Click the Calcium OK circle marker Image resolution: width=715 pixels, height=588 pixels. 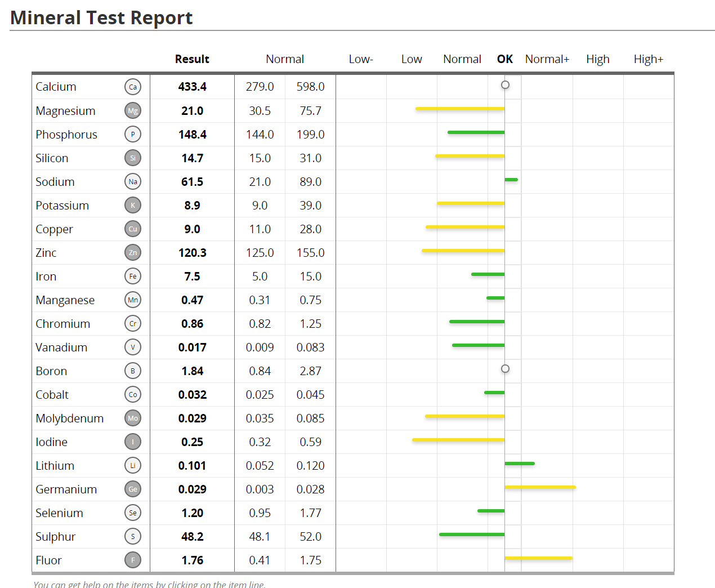click(x=505, y=85)
